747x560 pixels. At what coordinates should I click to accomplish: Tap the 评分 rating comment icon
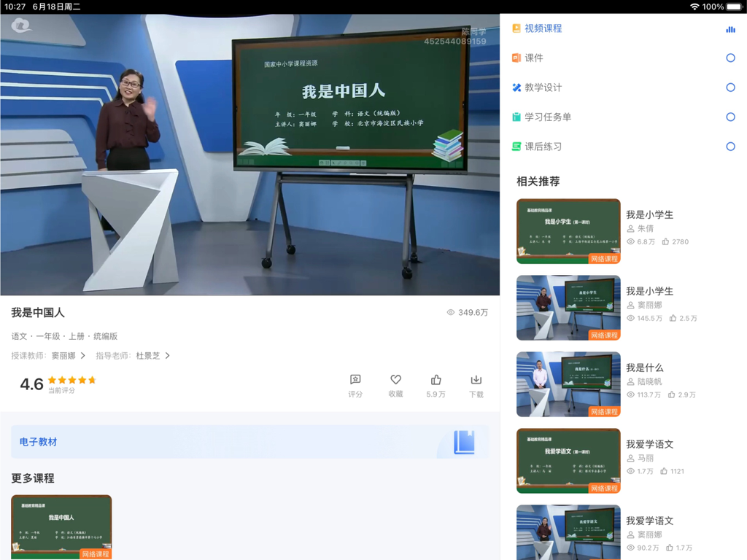[355, 380]
